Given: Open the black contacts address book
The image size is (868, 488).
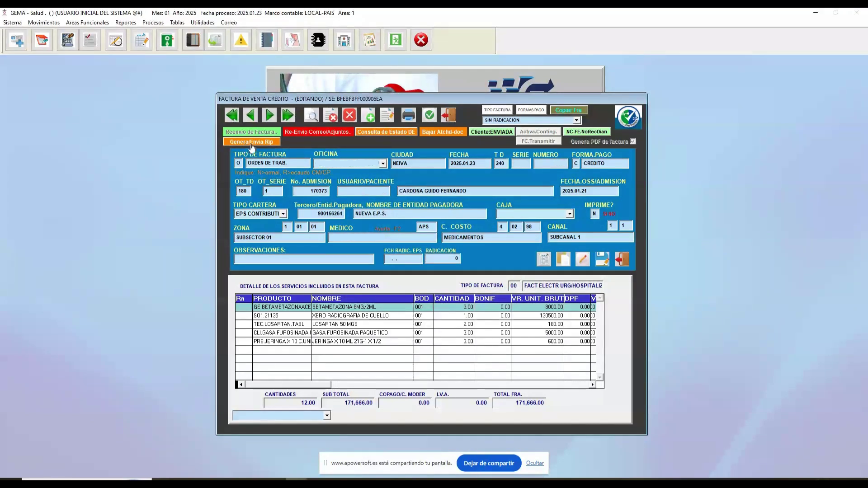Looking at the screenshot, I should coord(318,40).
